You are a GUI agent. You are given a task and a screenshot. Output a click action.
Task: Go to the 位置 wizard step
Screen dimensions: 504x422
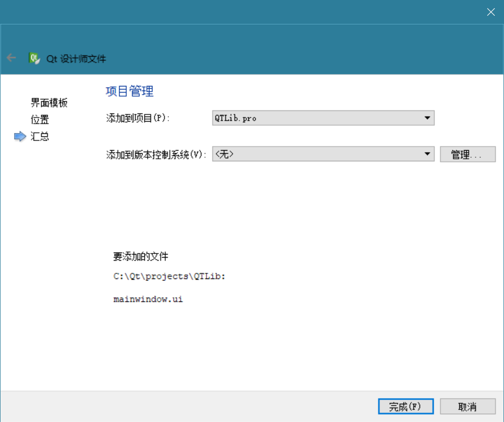pyautogui.click(x=40, y=120)
